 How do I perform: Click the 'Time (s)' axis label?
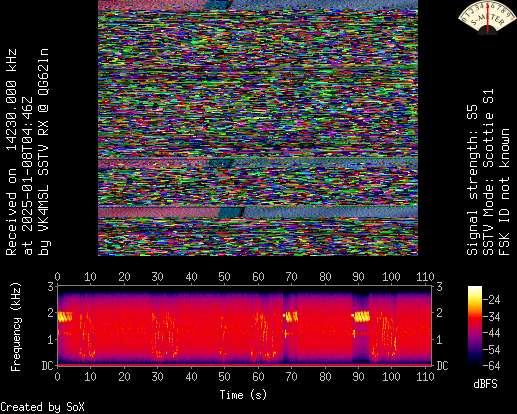(243, 395)
